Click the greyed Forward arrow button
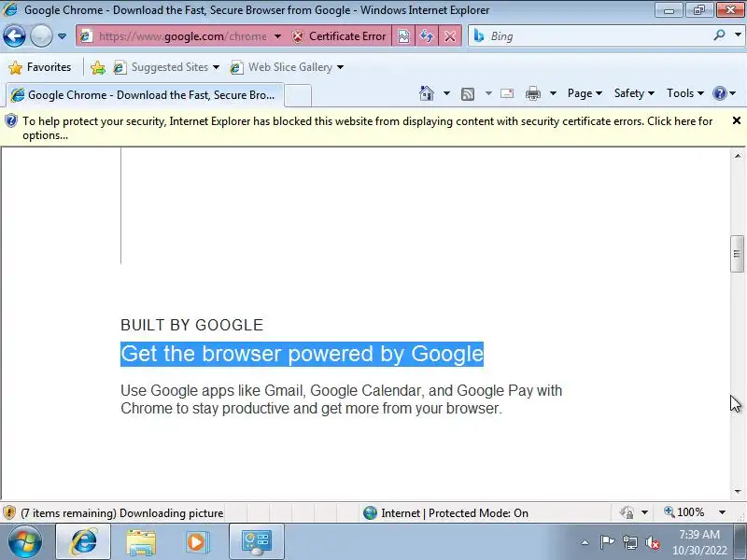Screen dimensions: 747x560 [41, 36]
